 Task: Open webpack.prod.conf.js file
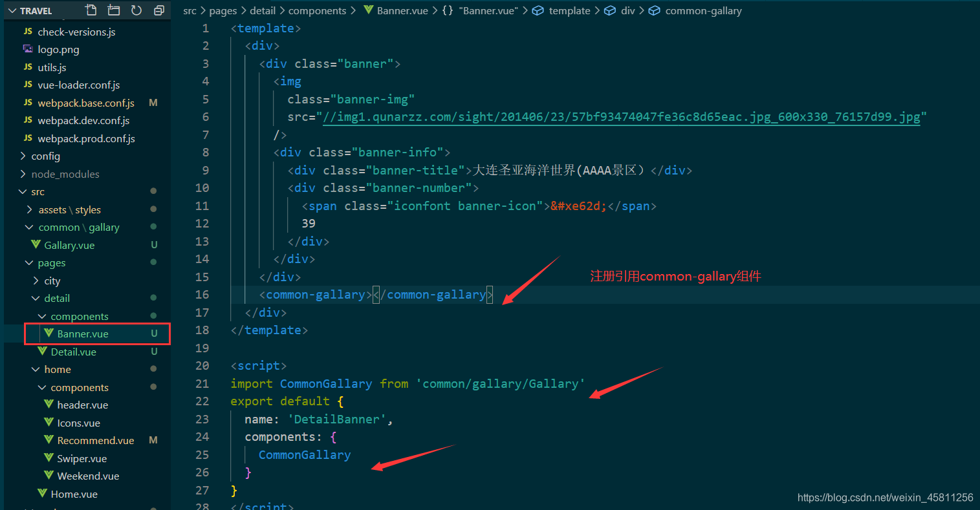click(86, 138)
